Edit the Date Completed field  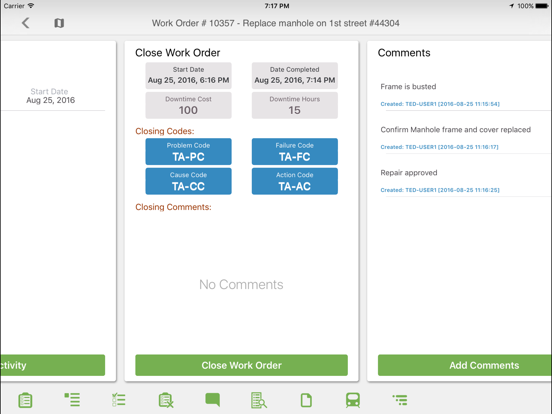click(x=295, y=75)
